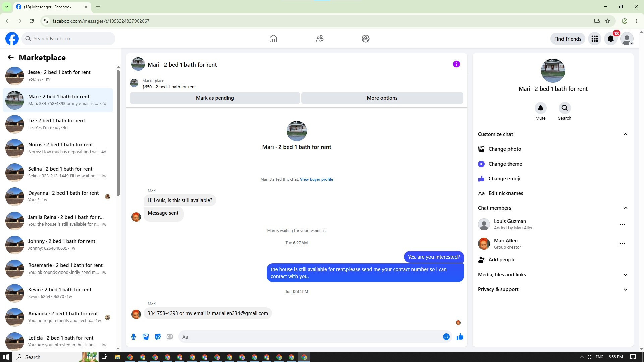This screenshot has width=644, height=362.
Task: Open the Facebook apps grid menu
Action: point(595,39)
